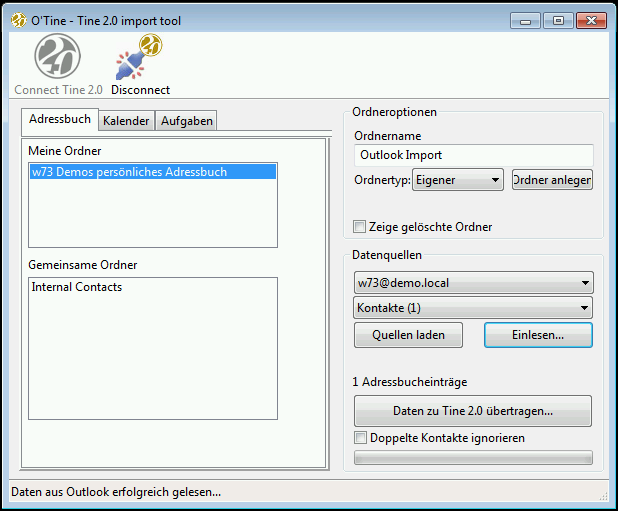
Task: Maximize the O'Tine import tool window
Action: point(557,20)
